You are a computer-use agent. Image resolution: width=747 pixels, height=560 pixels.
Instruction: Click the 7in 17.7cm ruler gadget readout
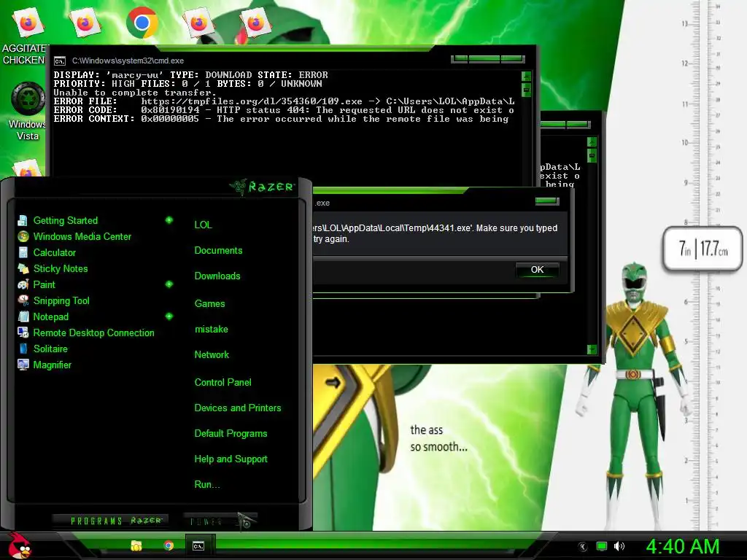[703, 249]
